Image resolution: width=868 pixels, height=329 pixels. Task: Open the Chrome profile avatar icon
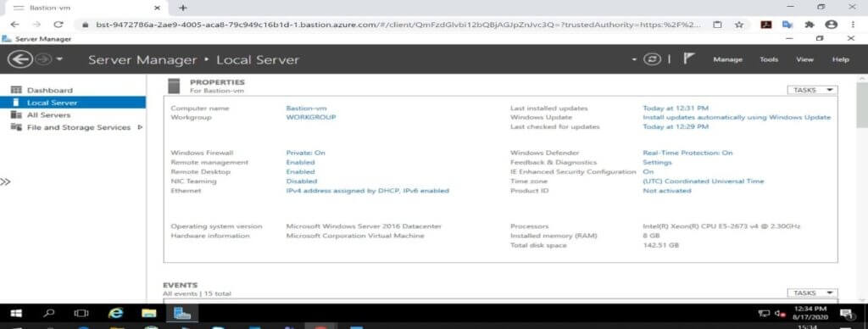(x=831, y=25)
